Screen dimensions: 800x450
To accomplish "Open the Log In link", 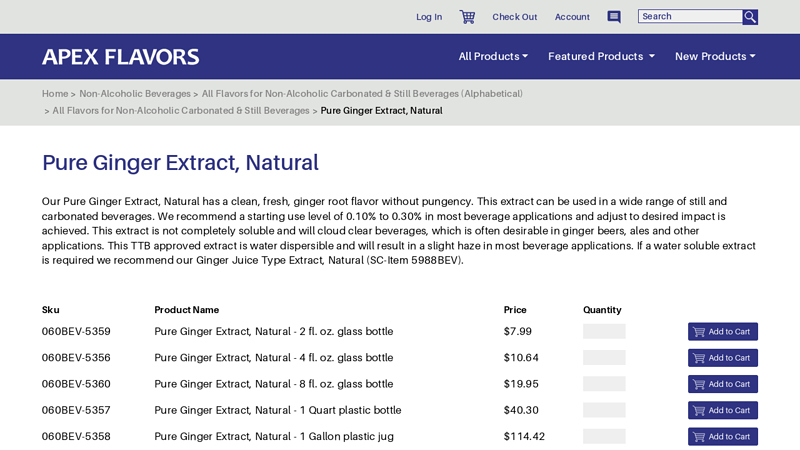I will [429, 17].
